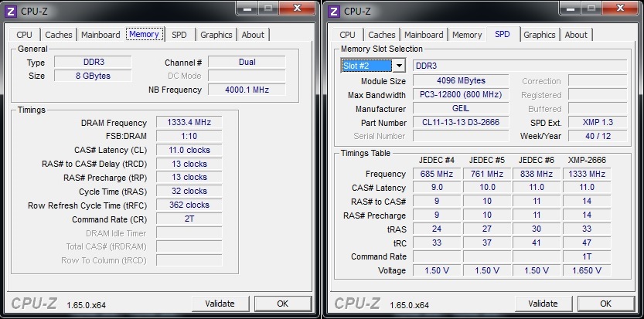Viewport: 644px width, 319px height.
Task: Open CPU tab in left CPU-Z window
Action: pos(24,35)
